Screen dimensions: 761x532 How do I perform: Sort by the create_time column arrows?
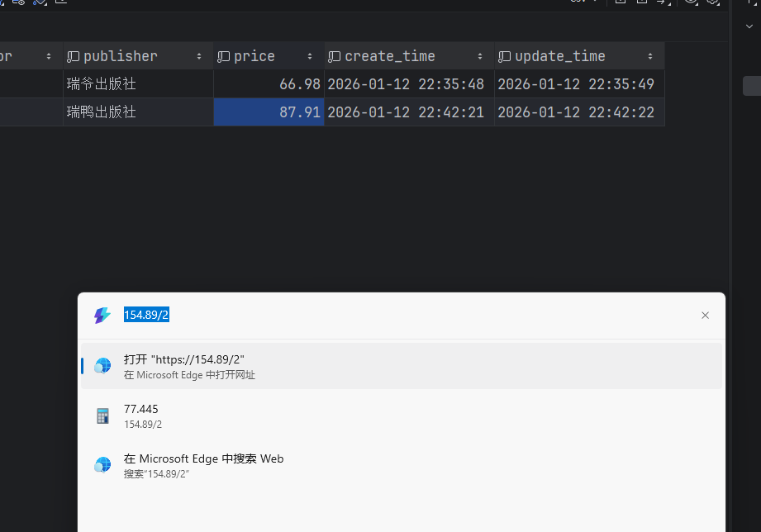tap(480, 57)
